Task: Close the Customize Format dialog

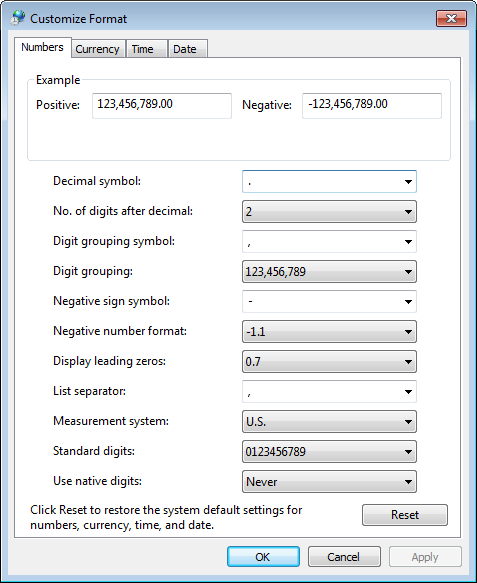Action: (x=451, y=18)
